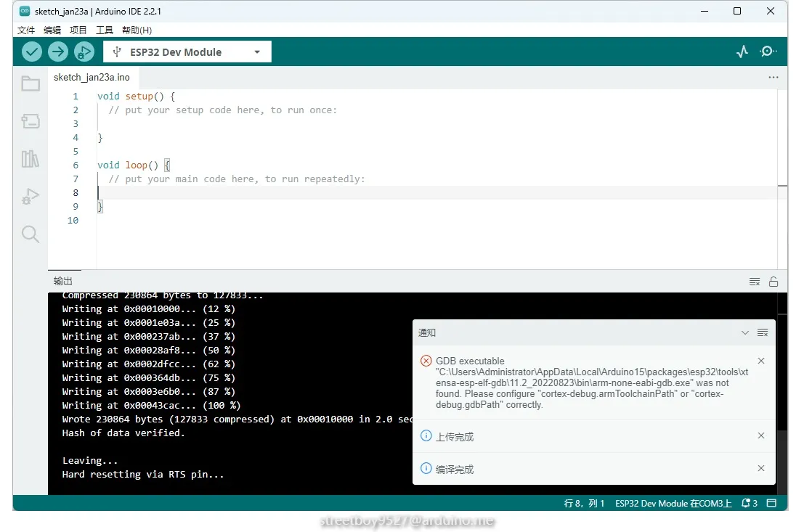
Task: Open the Boards Manager sidebar icon
Action: (30, 120)
